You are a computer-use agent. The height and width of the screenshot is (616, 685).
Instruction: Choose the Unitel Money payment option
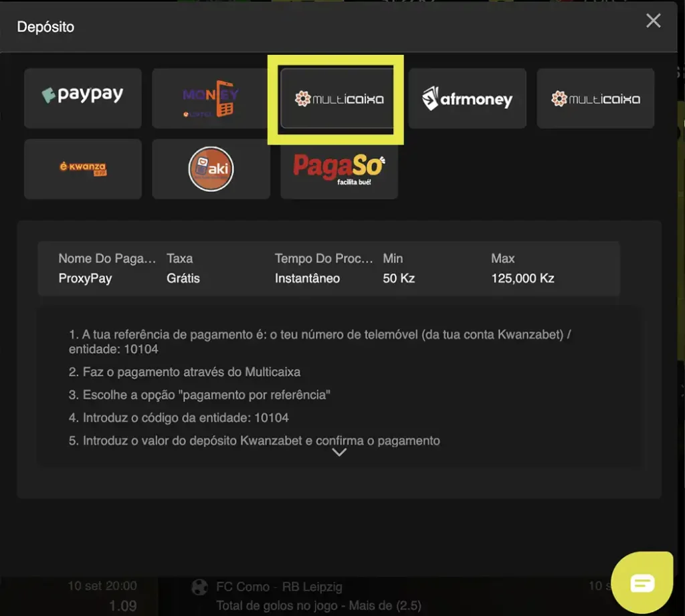pyautogui.click(x=211, y=98)
